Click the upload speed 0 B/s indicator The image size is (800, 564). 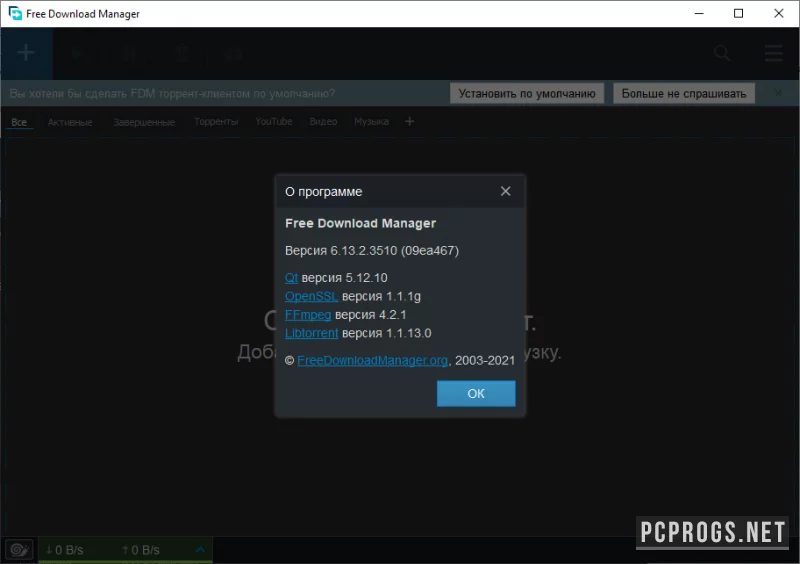(141, 550)
